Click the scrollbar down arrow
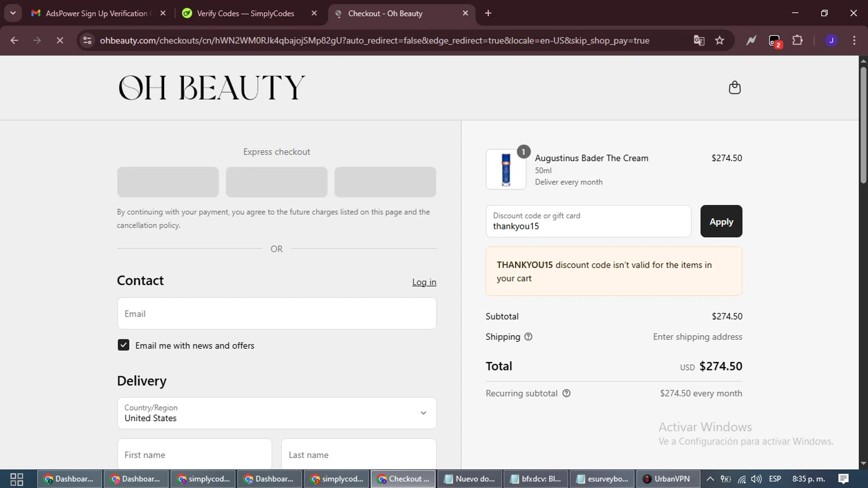 pos(863,464)
